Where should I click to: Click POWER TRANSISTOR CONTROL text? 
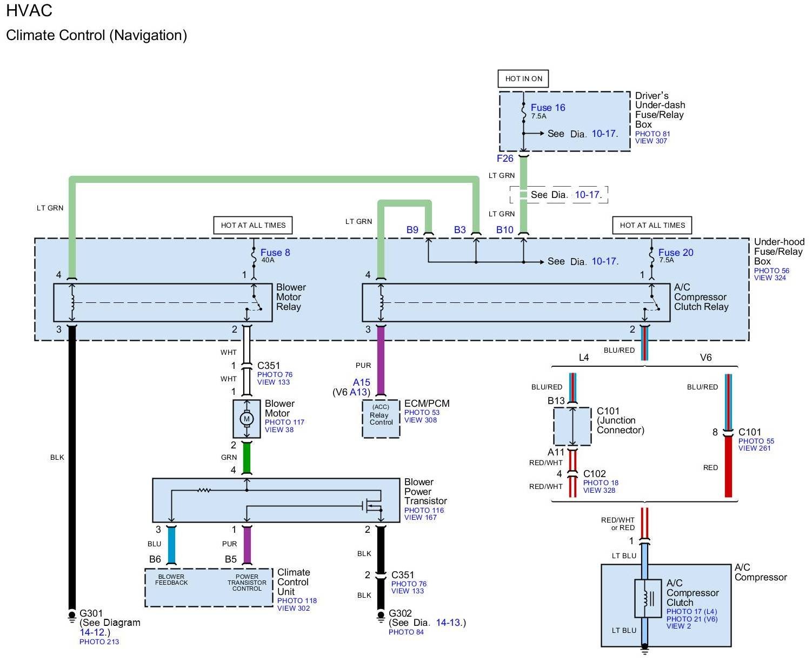(x=247, y=583)
